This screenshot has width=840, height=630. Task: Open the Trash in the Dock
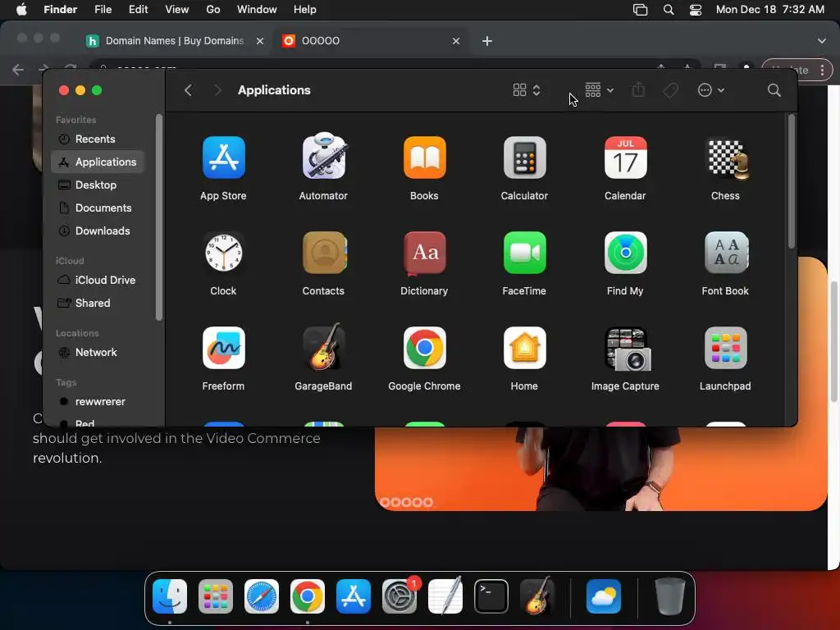coord(669,596)
